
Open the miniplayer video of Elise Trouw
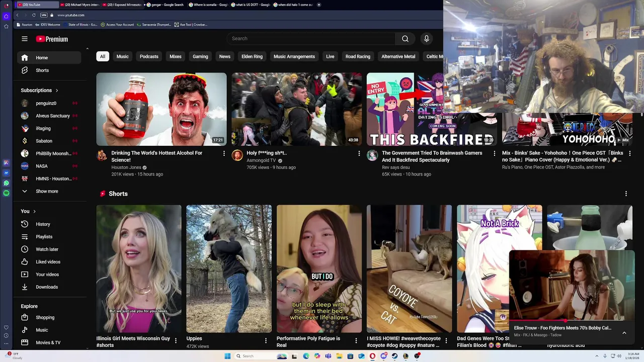572,285
